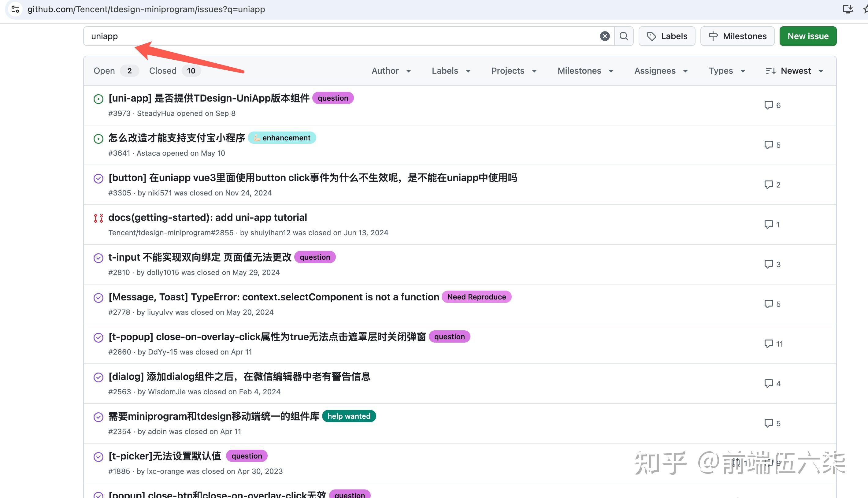Screen dimensions: 868x498
Task: Click question label on issue #3973
Action: [x=333, y=98]
